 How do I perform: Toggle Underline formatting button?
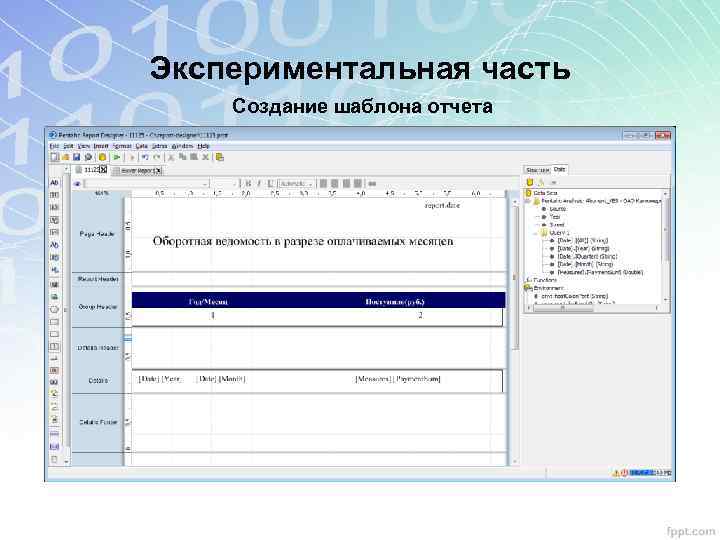click(x=270, y=184)
